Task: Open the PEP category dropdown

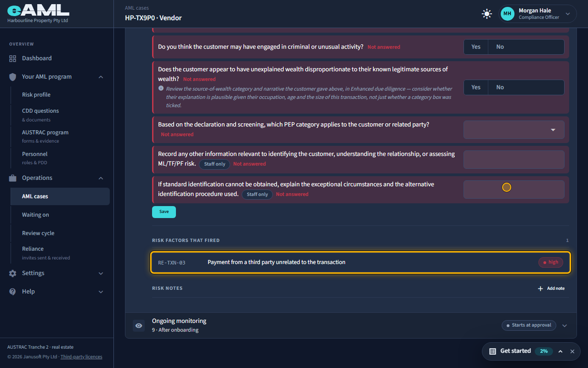Action: 514,130
